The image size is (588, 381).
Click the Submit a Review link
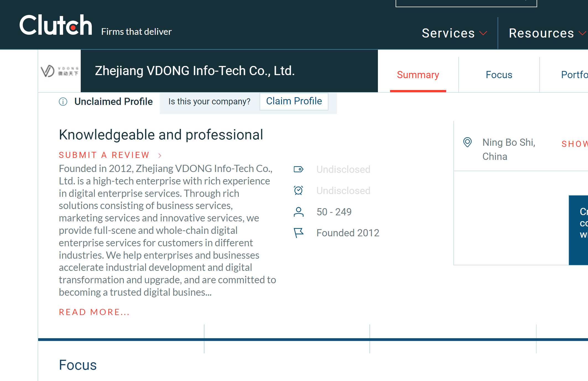click(x=104, y=155)
